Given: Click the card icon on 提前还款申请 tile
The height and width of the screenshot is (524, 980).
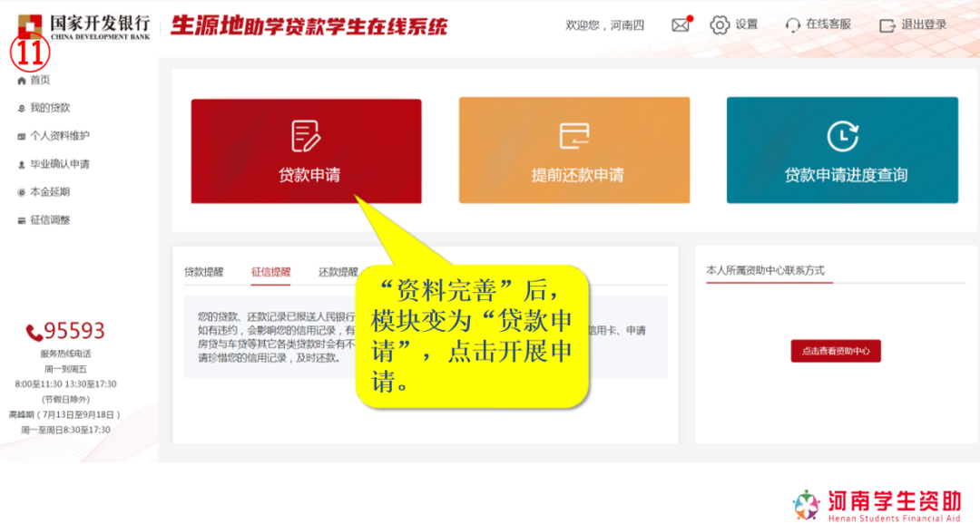Looking at the screenshot, I should coord(574,136).
